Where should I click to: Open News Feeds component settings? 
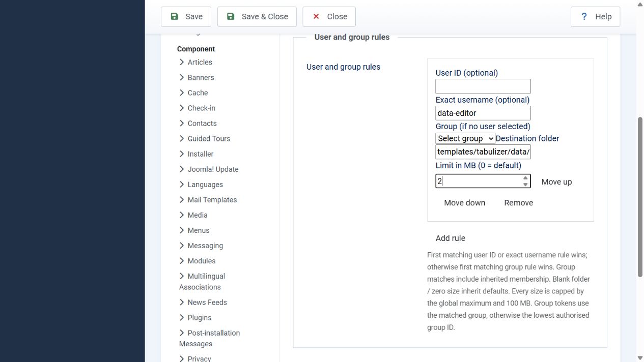[x=207, y=302]
